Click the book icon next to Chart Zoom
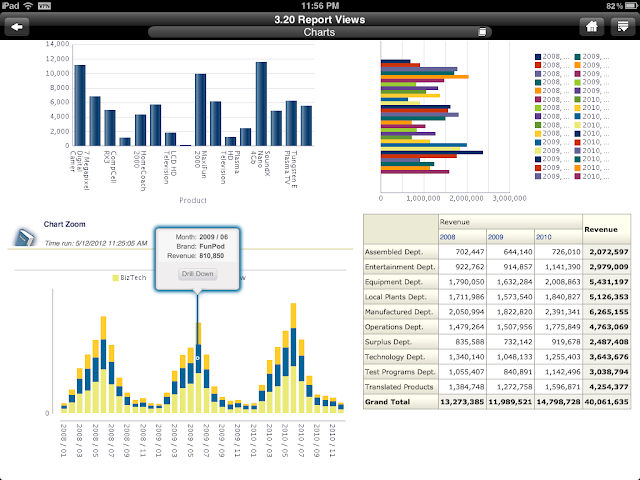640x480 pixels. [25, 237]
